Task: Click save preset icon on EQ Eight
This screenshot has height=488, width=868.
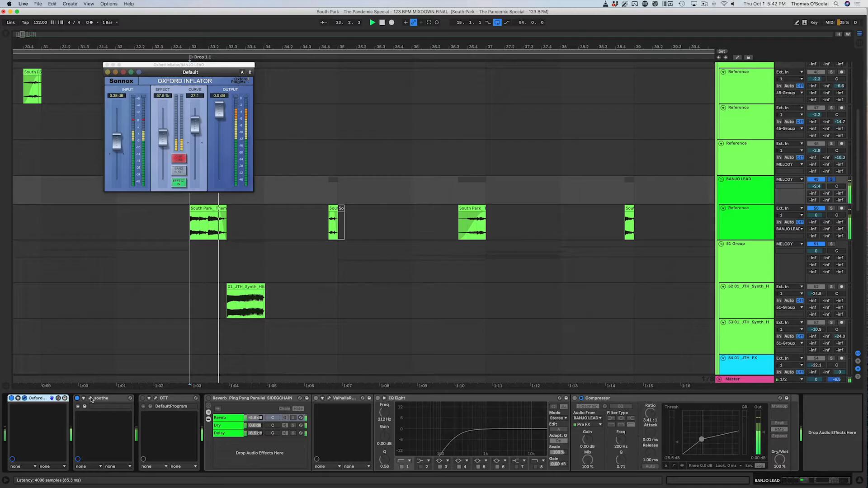Action: pos(566,398)
